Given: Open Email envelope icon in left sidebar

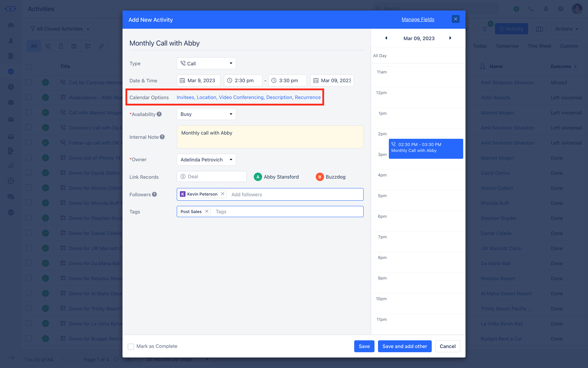Looking at the screenshot, I should pos(11,120).
